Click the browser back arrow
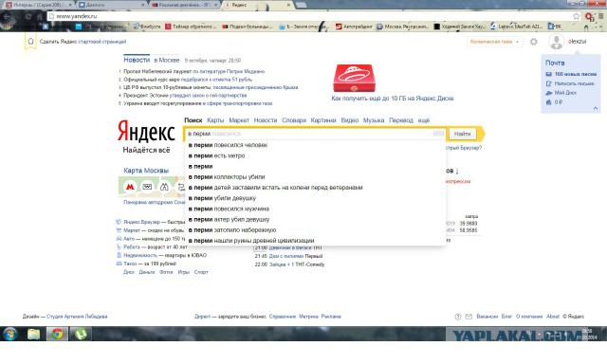 tap(7, 17)
